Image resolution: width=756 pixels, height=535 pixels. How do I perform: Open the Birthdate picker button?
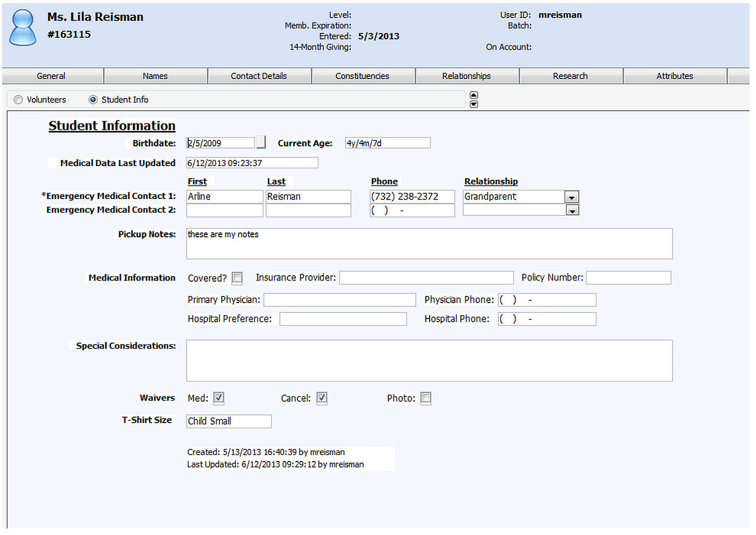(x=261, y=143)
